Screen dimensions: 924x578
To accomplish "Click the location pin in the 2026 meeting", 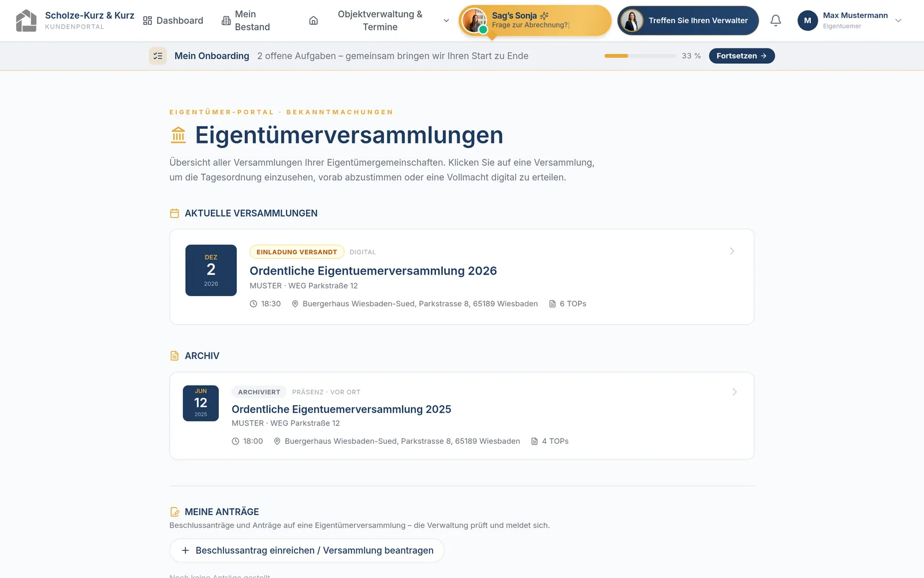I will click(295, 303).
